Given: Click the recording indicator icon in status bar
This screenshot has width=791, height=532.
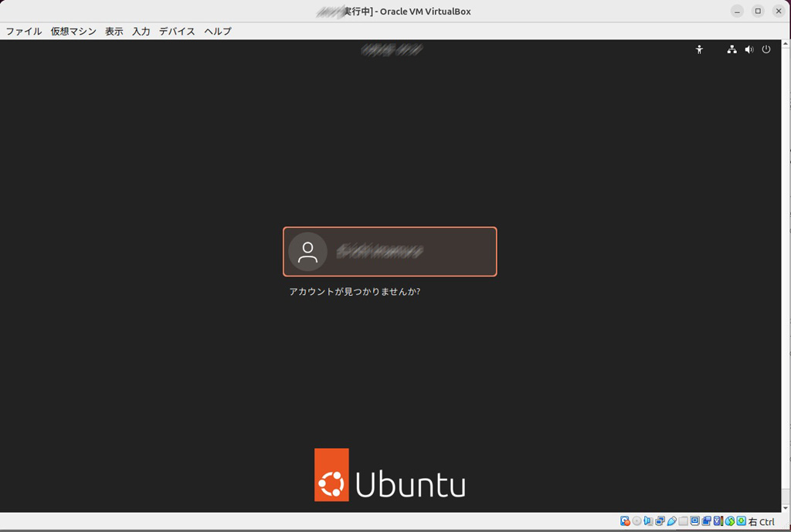Looking at the screenshot, I should (706, 521).
